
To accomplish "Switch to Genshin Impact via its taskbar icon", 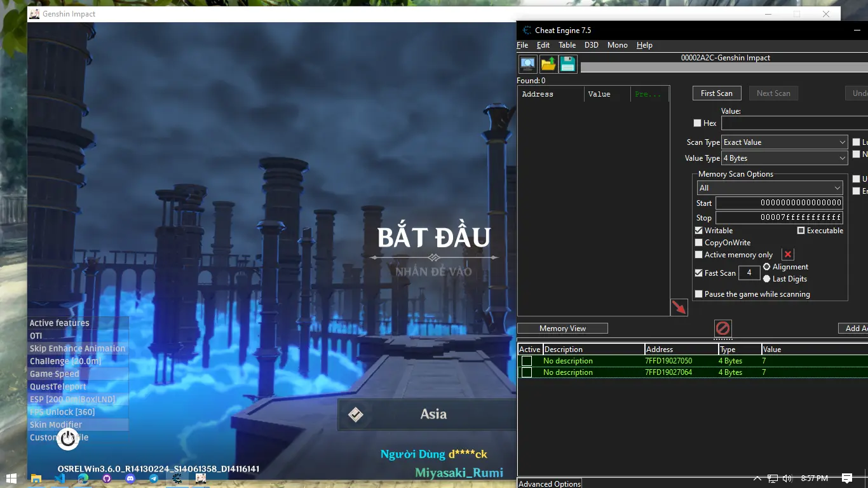I will coord(201,478).
